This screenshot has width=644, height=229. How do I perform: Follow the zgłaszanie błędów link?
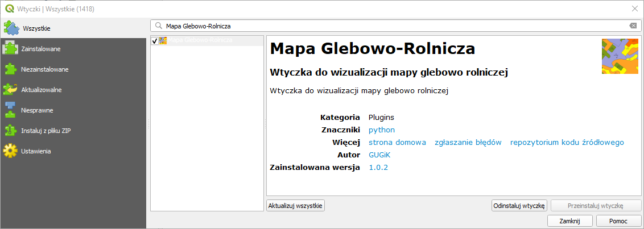pos(468,142)
